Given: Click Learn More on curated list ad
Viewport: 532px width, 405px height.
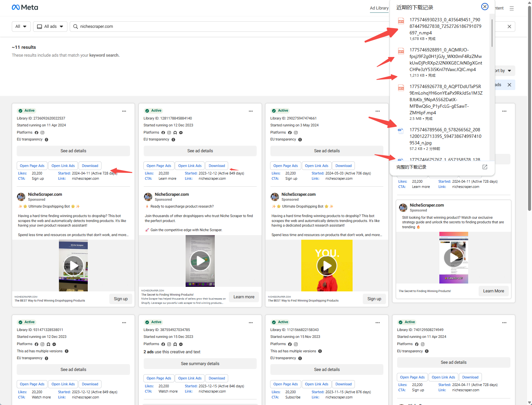Looking at the screenshot, I should 494,291.
